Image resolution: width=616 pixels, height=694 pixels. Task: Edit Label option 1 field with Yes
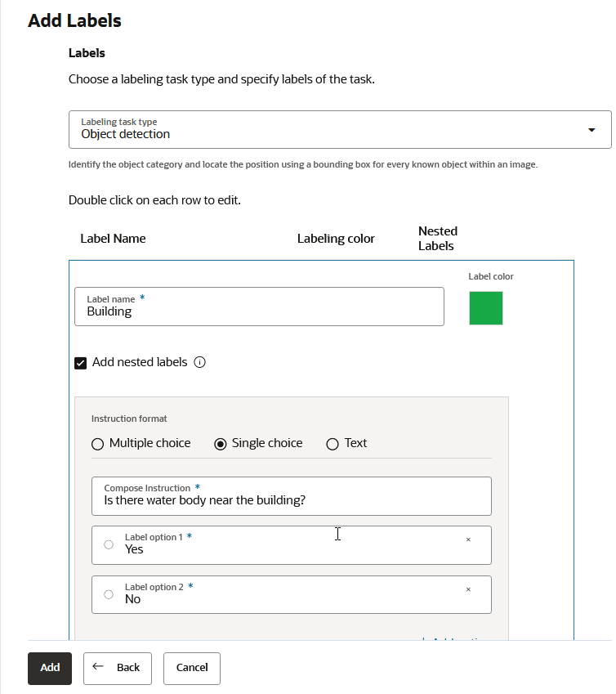(x=292, y=545)
